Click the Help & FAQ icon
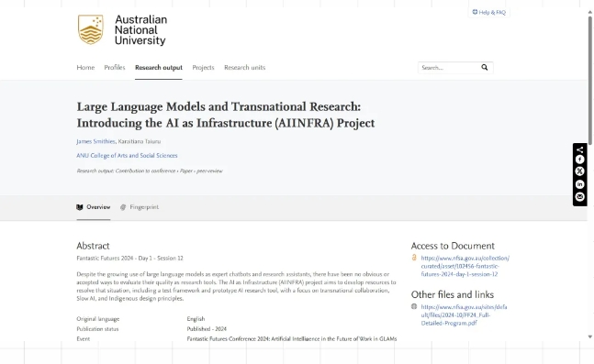This screenshot has height=364, width=594. (x=475, y=12)
